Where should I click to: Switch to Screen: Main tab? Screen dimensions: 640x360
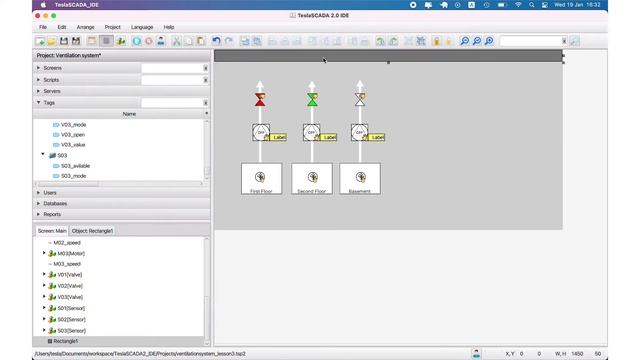pyautogui.click(x=52, y=231)
